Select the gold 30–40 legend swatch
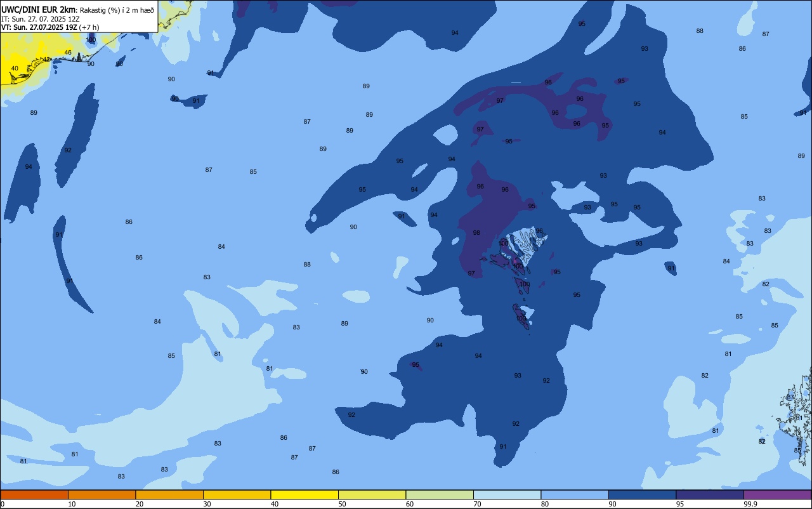The image size is (812, 509). pyautogui.click(x=237, y=494)
